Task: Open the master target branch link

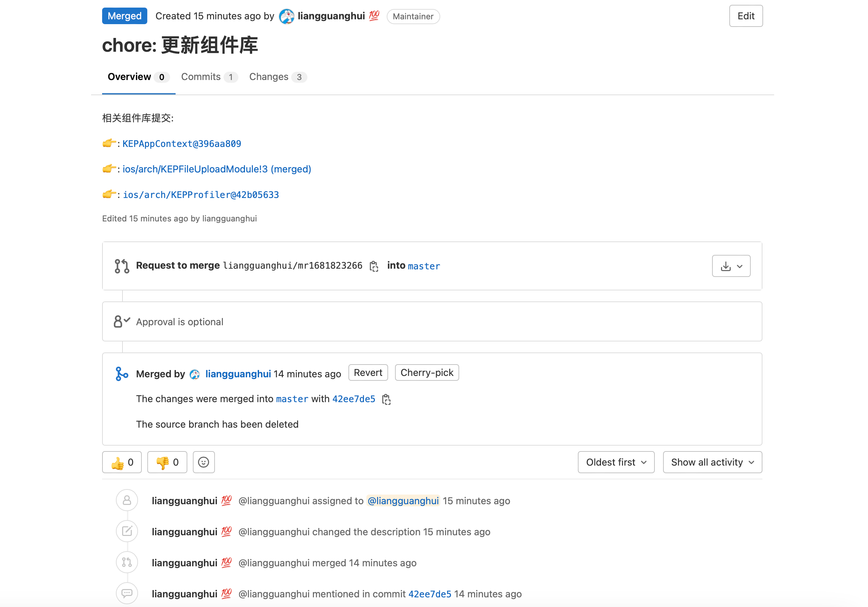Action: coord(424,267)
